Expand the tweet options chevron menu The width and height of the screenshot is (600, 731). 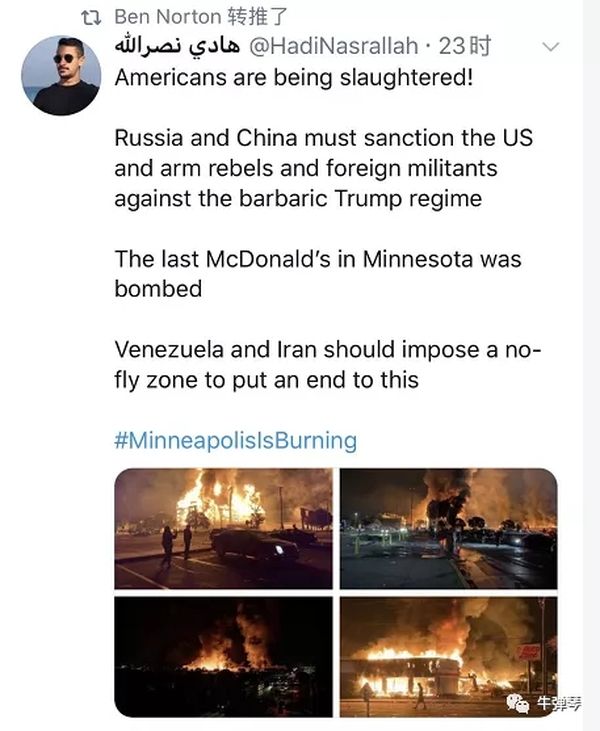coord(550,47)
